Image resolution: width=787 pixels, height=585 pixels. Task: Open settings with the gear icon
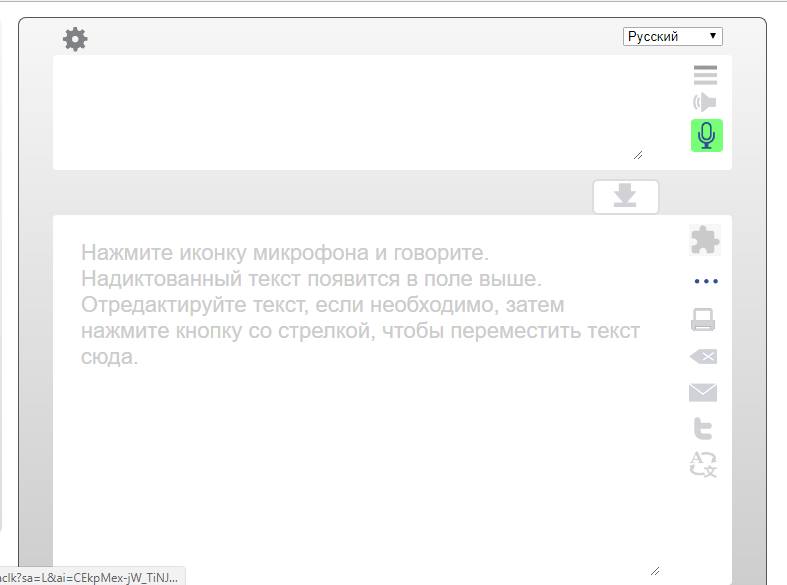pyautogui.click(x=75, y=39)
